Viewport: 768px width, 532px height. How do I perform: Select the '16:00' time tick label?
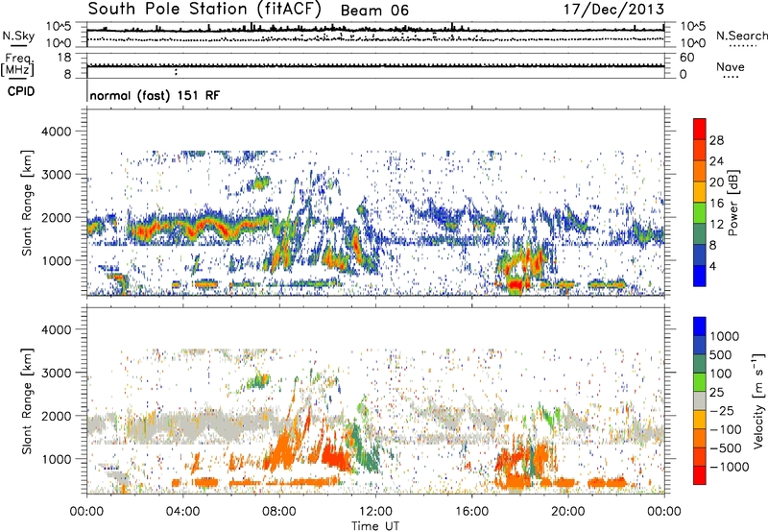[x=471, y=512]
